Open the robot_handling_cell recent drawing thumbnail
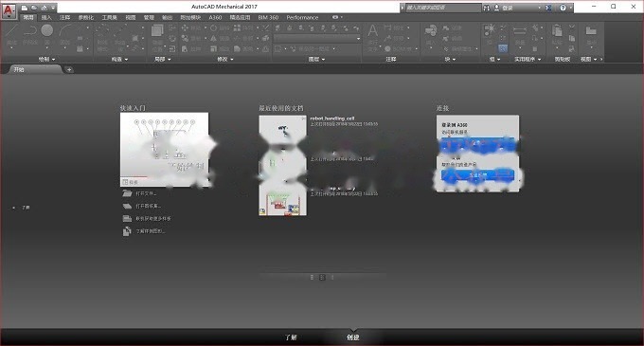 point(282,129)
